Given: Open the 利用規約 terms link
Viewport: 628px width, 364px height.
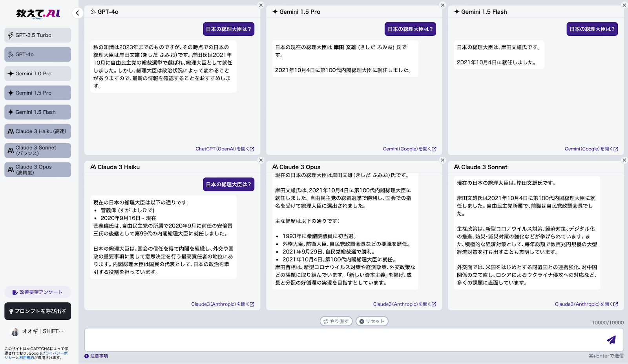Looking at the screenshot, I should click(26, 358).
